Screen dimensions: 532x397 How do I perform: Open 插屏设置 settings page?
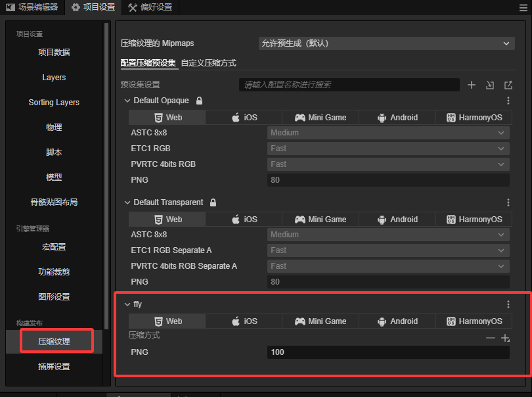coord(54,366)
